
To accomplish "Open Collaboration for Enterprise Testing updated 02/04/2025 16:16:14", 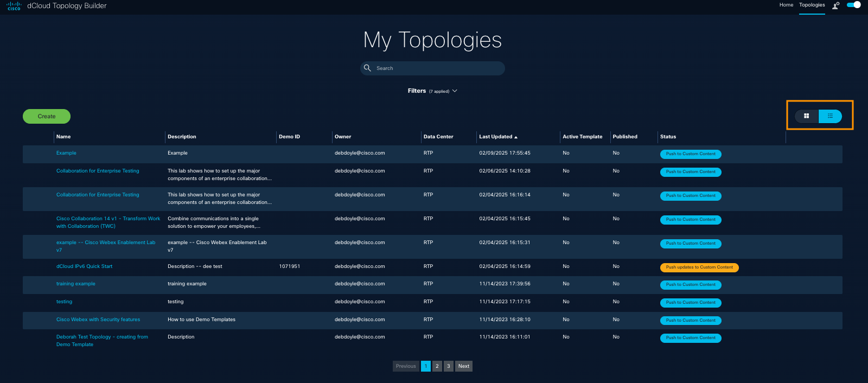I will tap(98, 195).
